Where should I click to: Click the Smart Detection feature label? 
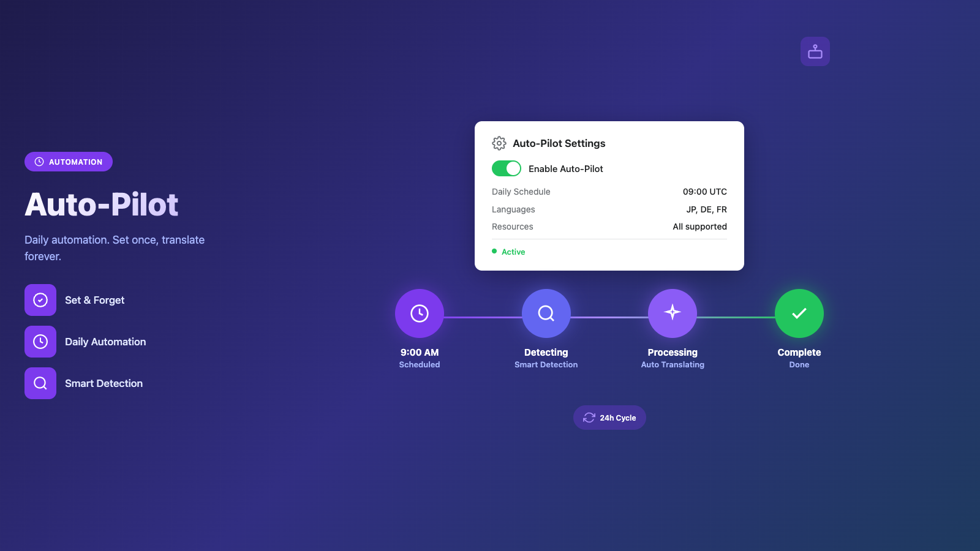[x=104, y=383]
